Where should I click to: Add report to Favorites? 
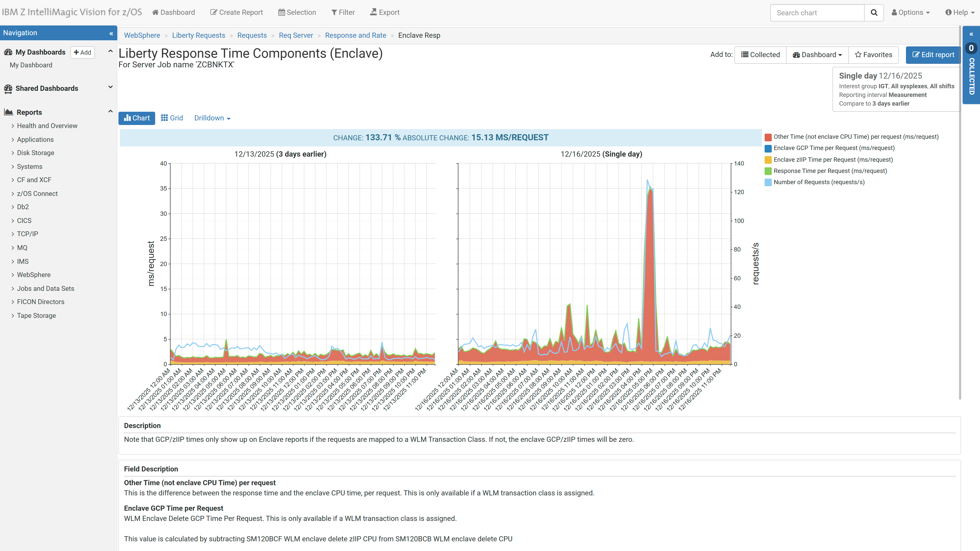(874, 55)
